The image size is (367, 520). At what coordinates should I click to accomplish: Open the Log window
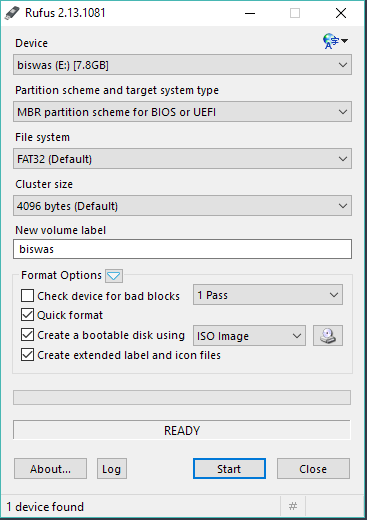click(x=112, y=469)
